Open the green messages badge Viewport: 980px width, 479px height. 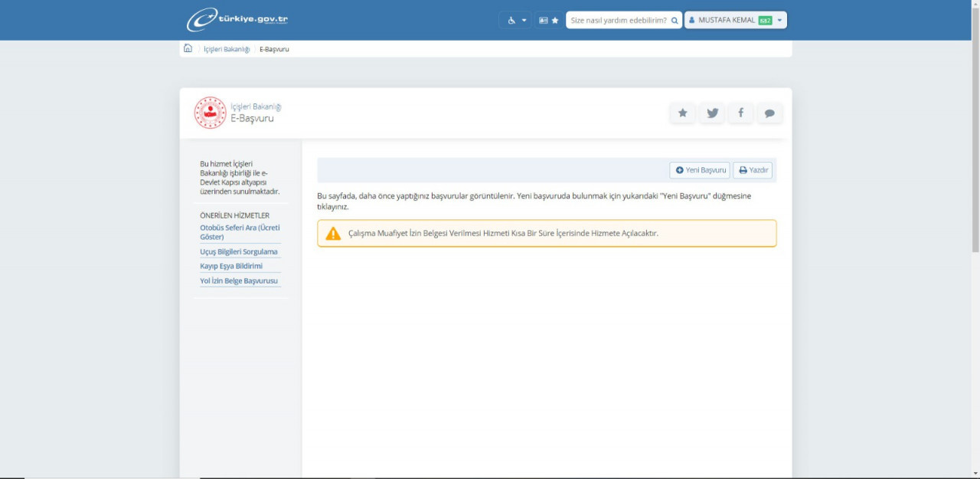click(x=765, y=21)
